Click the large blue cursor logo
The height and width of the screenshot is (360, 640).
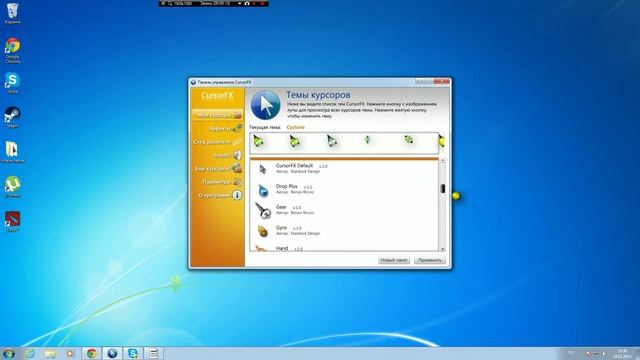pyautogui.click(x=265, y=105)
